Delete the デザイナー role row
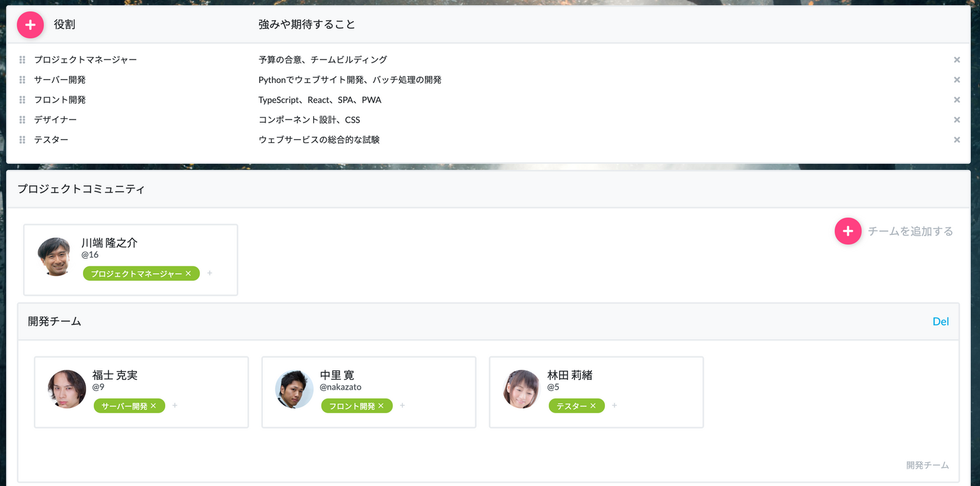 (x=956, y=120)
